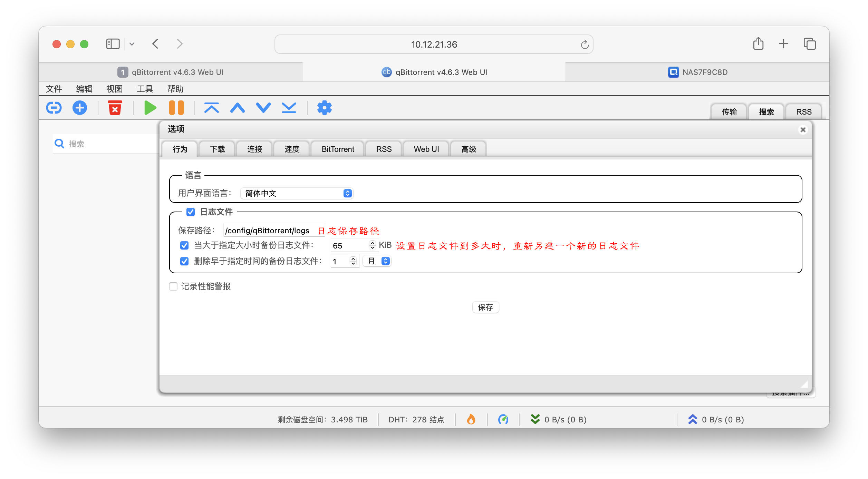
Task: Switch to 下载 options tab
Action: tap(218, 149)
